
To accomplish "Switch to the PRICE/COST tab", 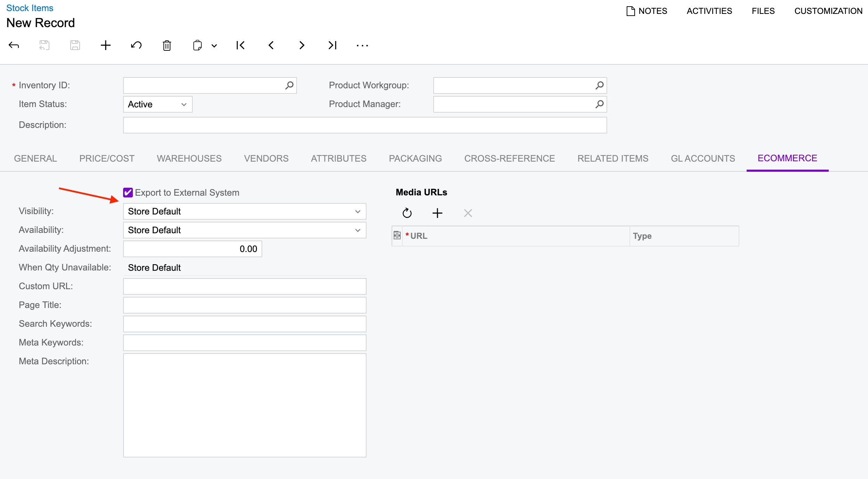I will pyautogui.click(x=107, y=159).
